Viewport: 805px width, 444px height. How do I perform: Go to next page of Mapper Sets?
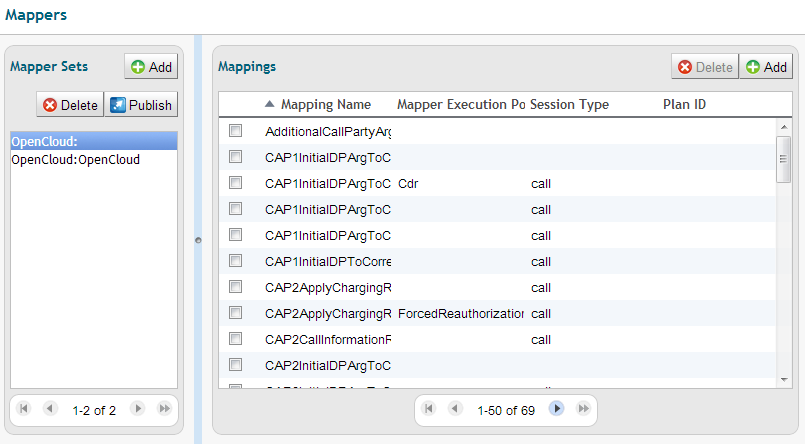coord(138,409)
